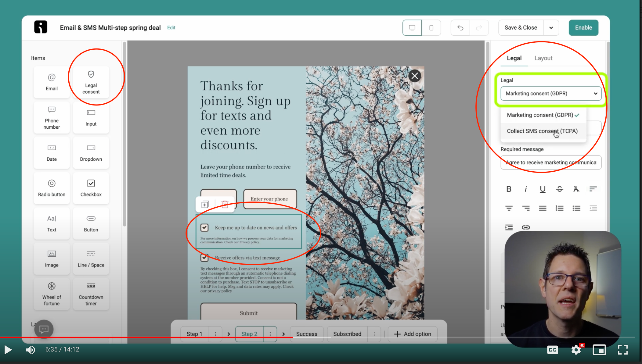Add the Input item
The image size is (642, 364).
(91, 118)
